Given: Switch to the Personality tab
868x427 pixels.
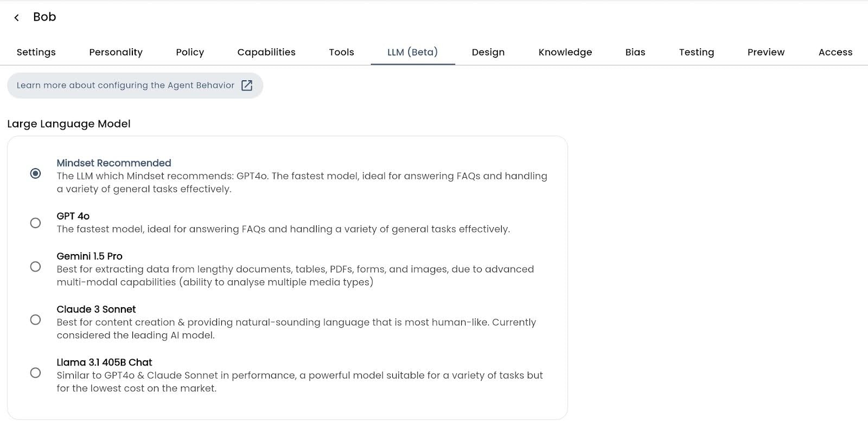Looking at the screenshot, I should (116, 52).
